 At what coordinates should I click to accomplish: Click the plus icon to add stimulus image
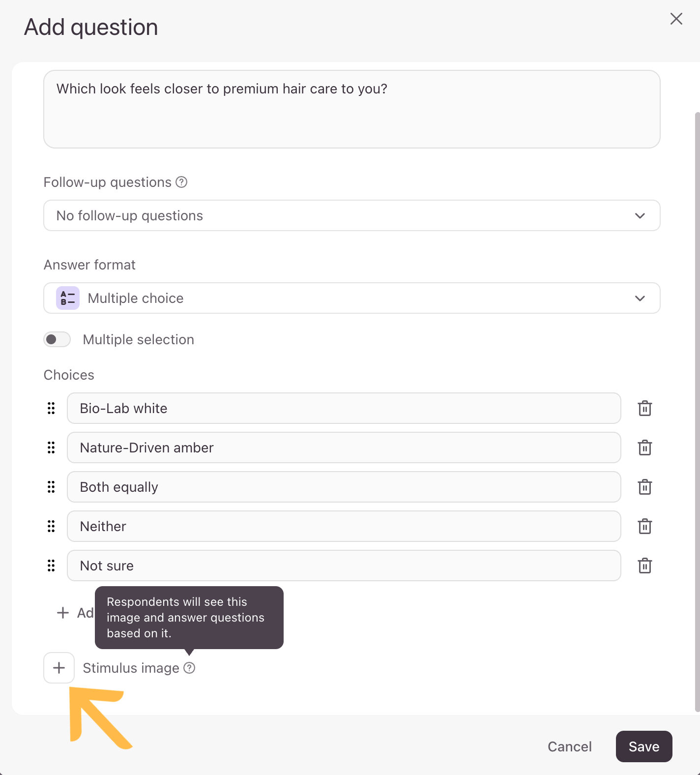point(59,668)
